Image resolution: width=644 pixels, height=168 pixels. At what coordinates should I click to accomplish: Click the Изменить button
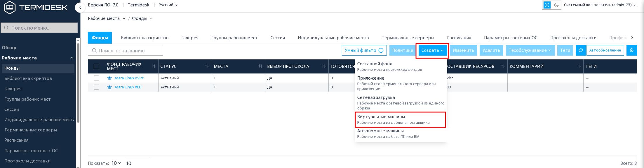pos(463,50)
